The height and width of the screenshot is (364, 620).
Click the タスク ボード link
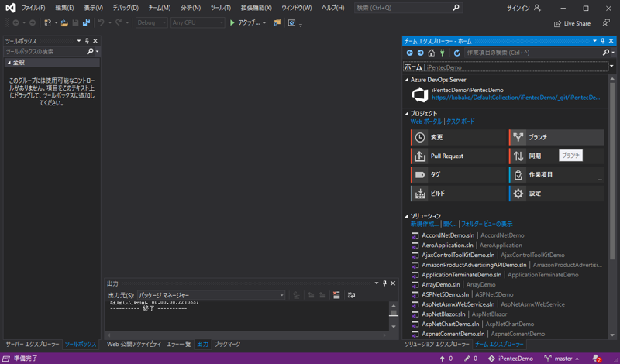coord(460,122)
